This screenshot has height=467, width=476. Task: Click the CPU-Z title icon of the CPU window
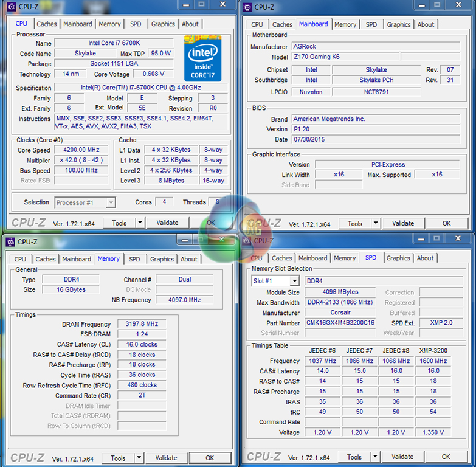tap(10, 7)
